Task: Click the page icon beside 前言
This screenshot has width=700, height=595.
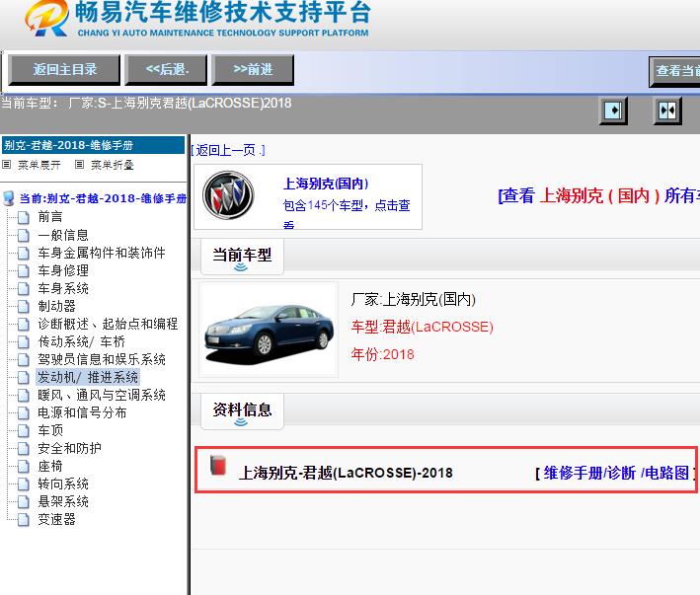Action: click(24, 218)
